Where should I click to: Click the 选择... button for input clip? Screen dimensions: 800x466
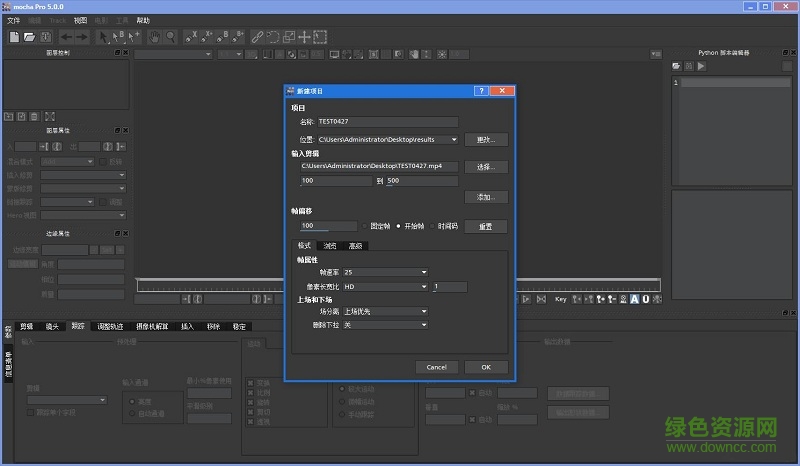click(485, 167)
